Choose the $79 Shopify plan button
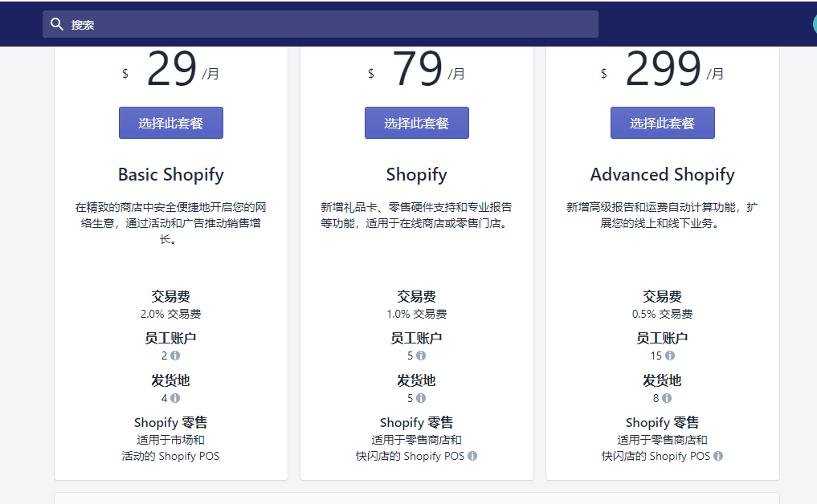The image size is (817, 504). click(x=417, y=123)
